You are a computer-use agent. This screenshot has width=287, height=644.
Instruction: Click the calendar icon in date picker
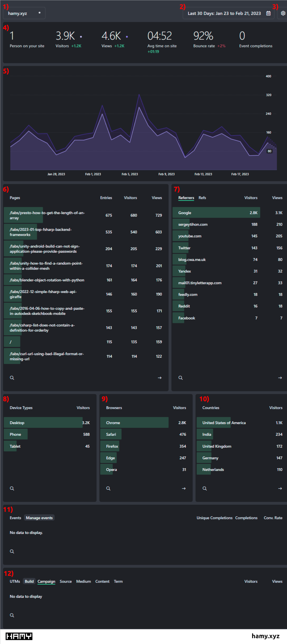[x=268, y=13]
